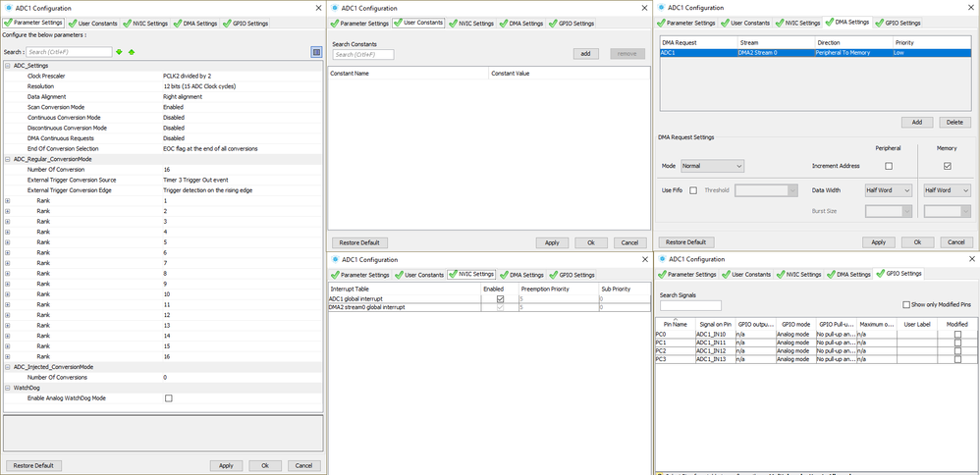Click Ok in the User Constants window
The image size is (980, 475).
[x=591, y=242]
